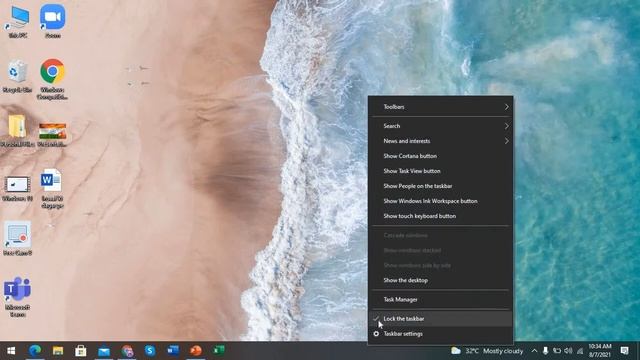Open Task Manager from the context menu

click(440, 300)
